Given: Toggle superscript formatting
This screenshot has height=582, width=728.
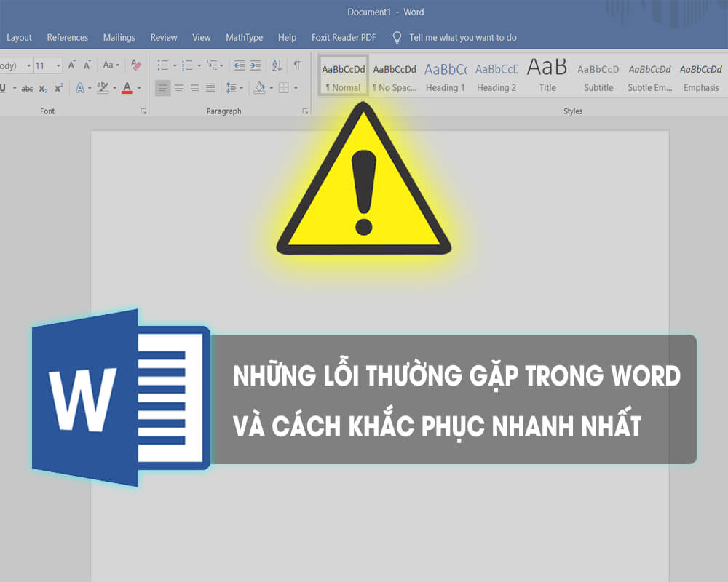Looking at the screenshot, I should click(x=58, y=88).
